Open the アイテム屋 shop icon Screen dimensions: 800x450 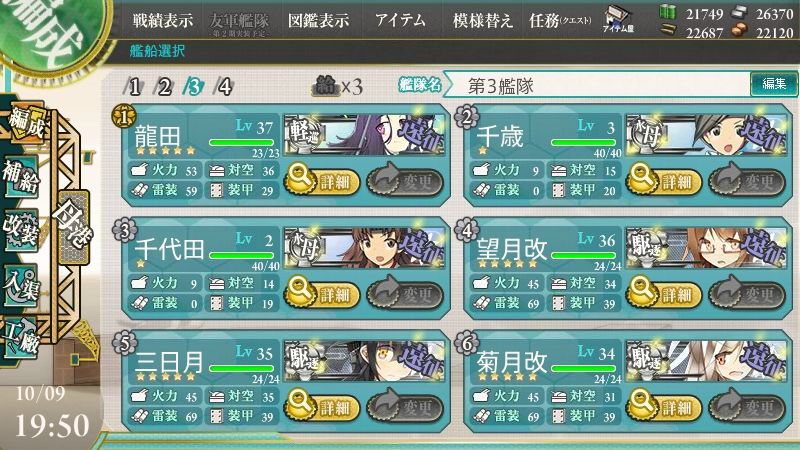[618, 20]
